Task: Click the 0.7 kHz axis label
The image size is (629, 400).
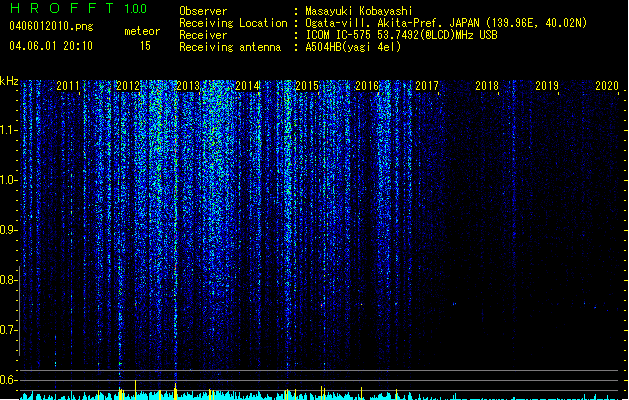Action: [x=8, y=330]
